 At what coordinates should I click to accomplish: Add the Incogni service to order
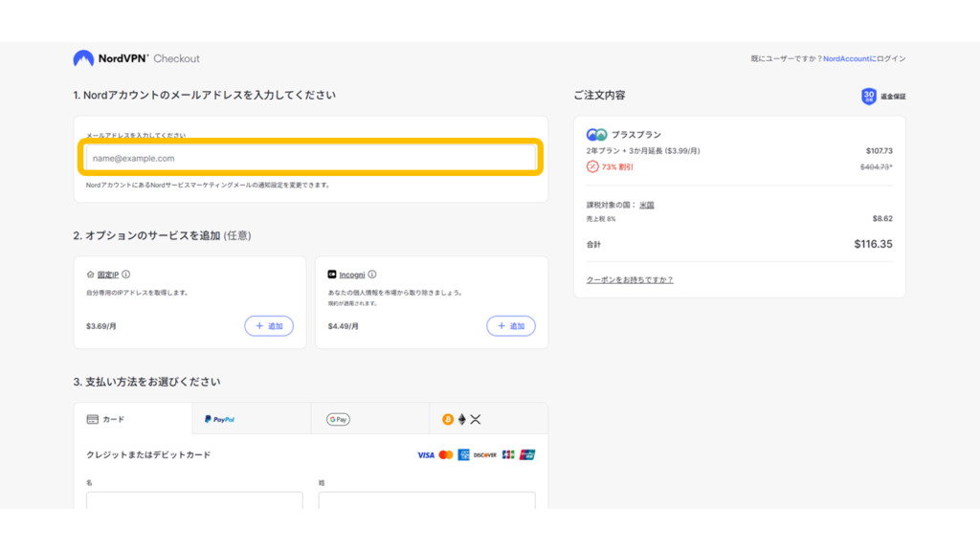click(x=511, y=326)
